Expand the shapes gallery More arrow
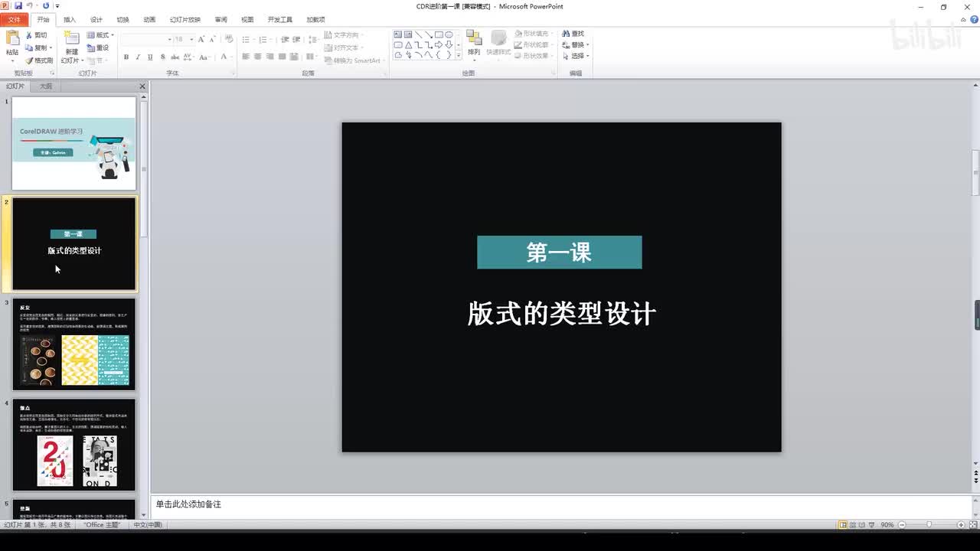This screenshot has width=980, height=551. (x=459, y=55)
